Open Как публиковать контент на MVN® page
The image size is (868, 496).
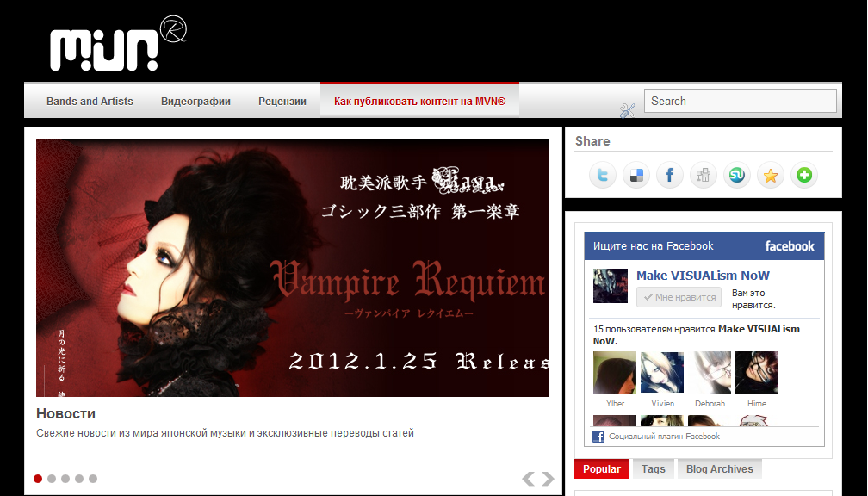coord(419,101)
